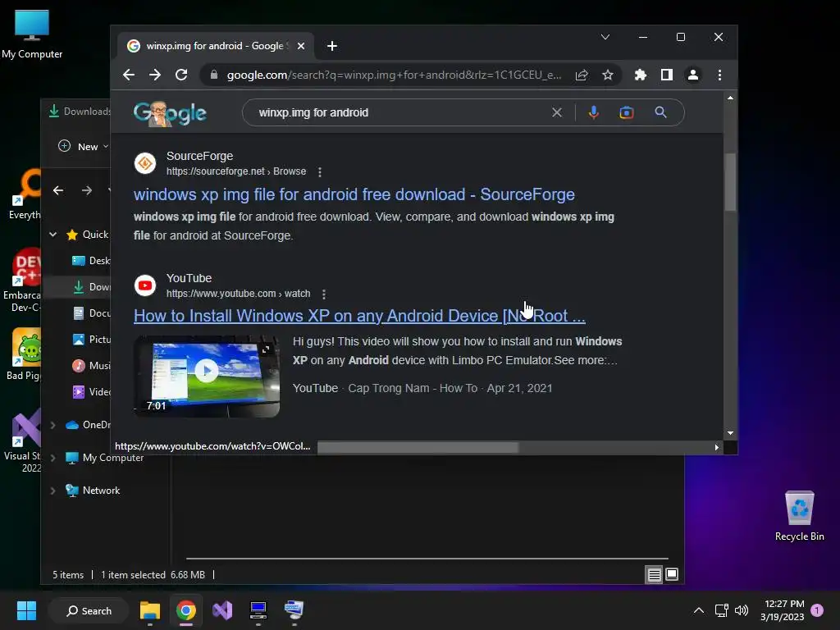Toggle Chrome side panel
Image resolution: width=840 pixels, height=630 pixels.
pyautogui.click(x=666, y=75)
